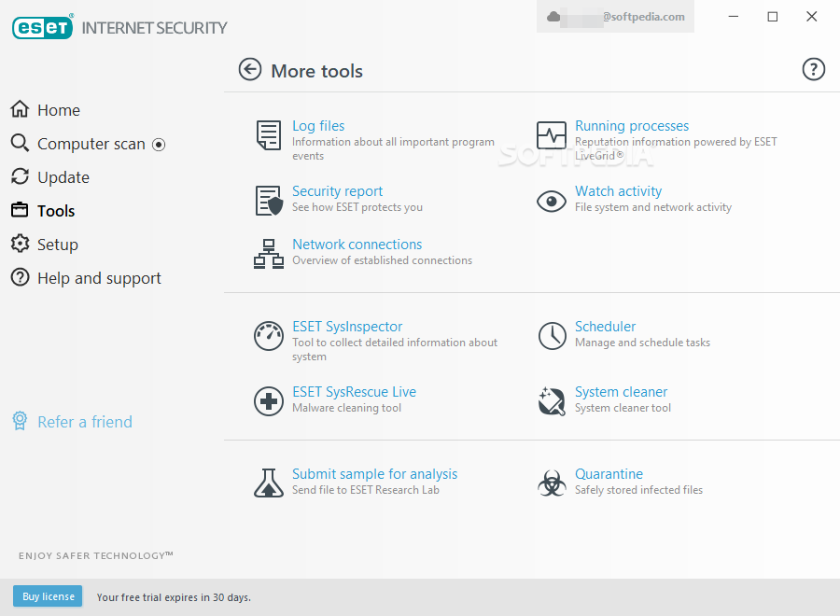Click 'See how ESET protects you' description
This screenshot has width=840, height=616.
[x=357, y=207]
